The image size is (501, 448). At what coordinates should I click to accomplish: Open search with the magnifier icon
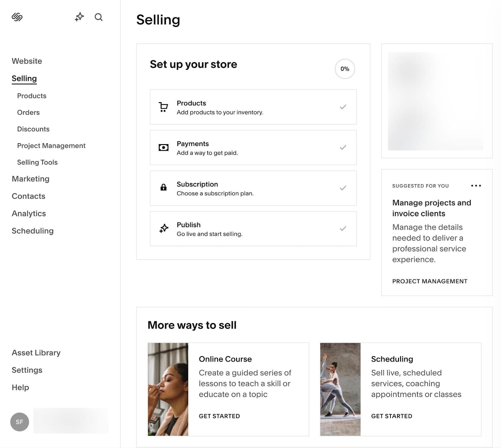click(99, 17)
